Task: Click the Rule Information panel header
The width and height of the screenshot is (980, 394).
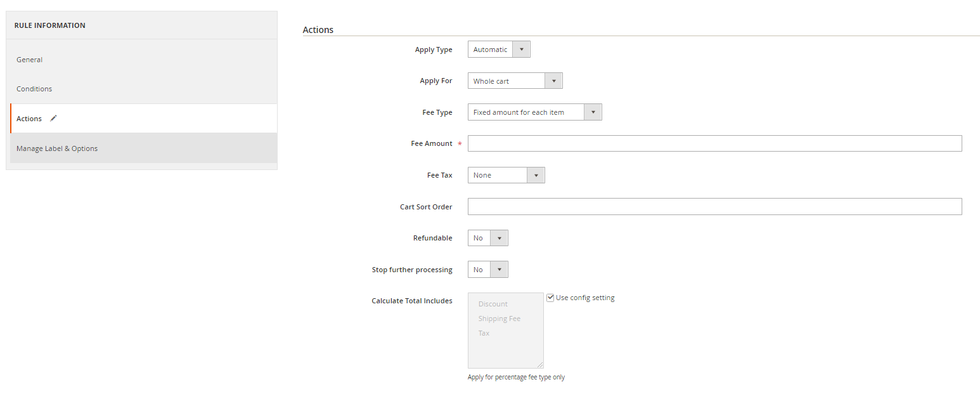Action: [x=50, y=25]
